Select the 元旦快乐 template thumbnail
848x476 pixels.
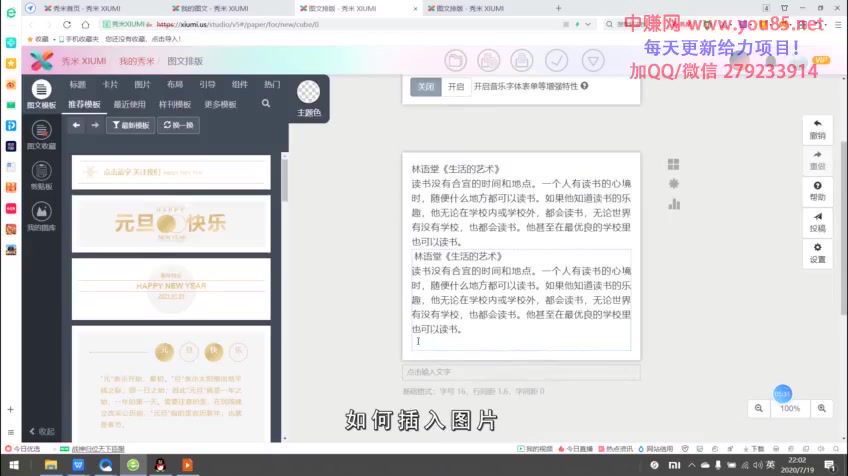(171, 223)
